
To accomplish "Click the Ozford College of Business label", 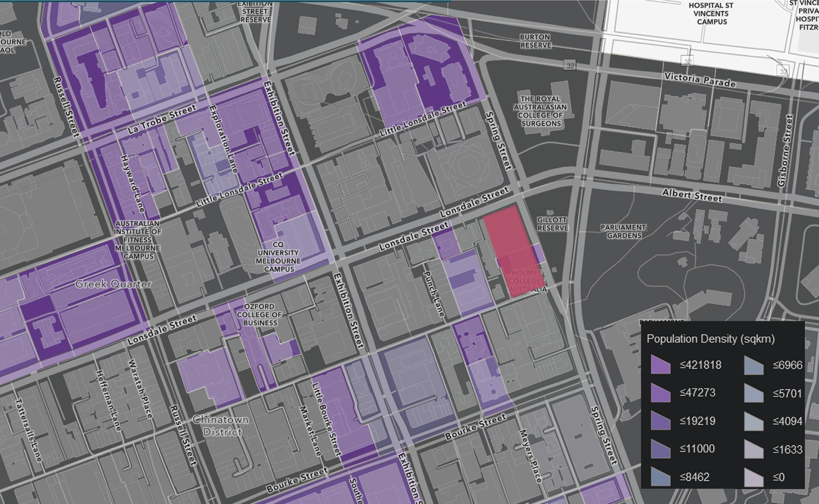I will click(x=260, y=314).
